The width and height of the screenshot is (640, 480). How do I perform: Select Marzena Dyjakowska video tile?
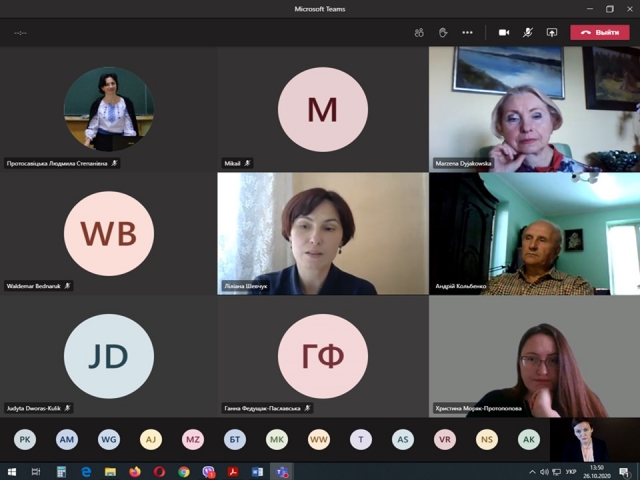point(534,109)
